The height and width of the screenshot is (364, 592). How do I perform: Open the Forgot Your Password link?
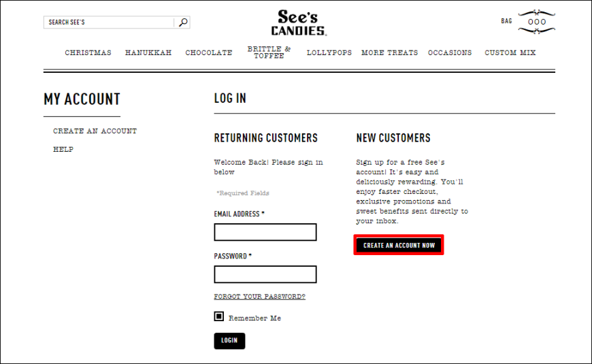[260, 297]
